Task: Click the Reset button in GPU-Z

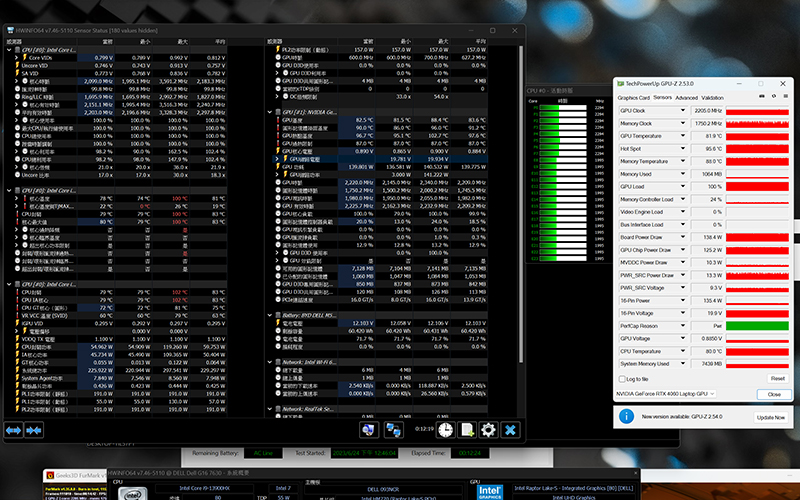Action: (x=778, y=379)
